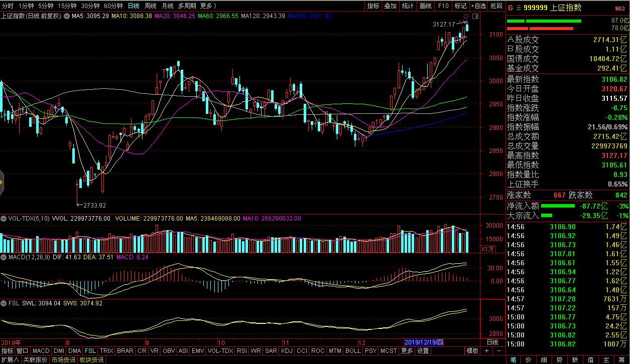Click the panel layout icon beside the diamond

[475, 16]
